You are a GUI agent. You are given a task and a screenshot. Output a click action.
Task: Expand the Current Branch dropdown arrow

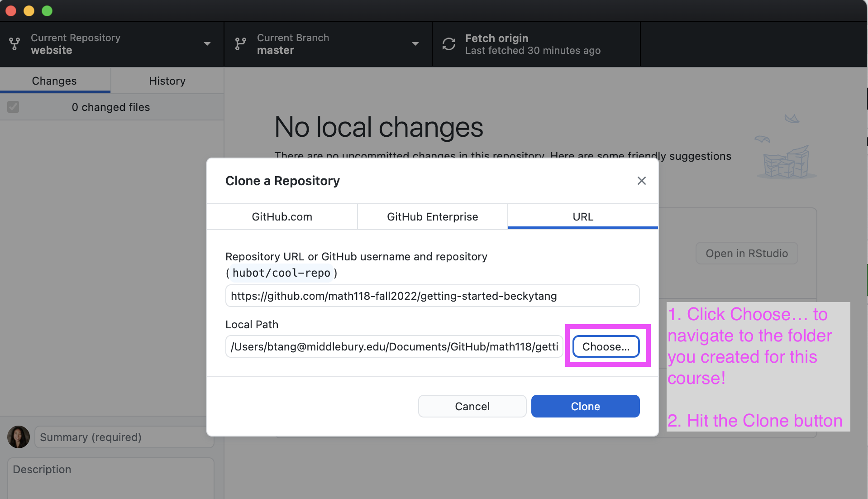(x=415, y=44)
